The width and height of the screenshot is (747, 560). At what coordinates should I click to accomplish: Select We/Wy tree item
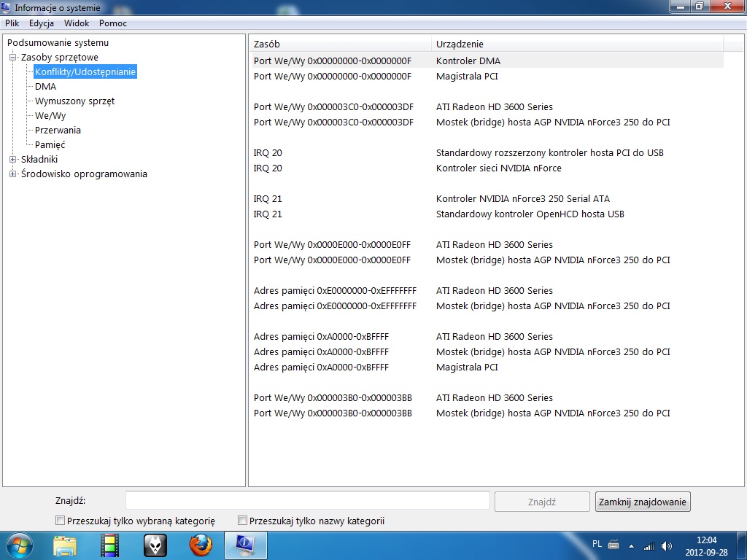tap(50, 116)
